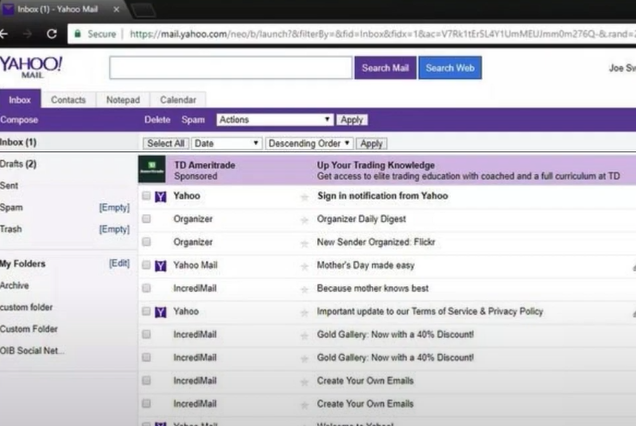Screen dimensions: 636x426
Task: Open the Descending Order dropdown
Action: [309, 143]
